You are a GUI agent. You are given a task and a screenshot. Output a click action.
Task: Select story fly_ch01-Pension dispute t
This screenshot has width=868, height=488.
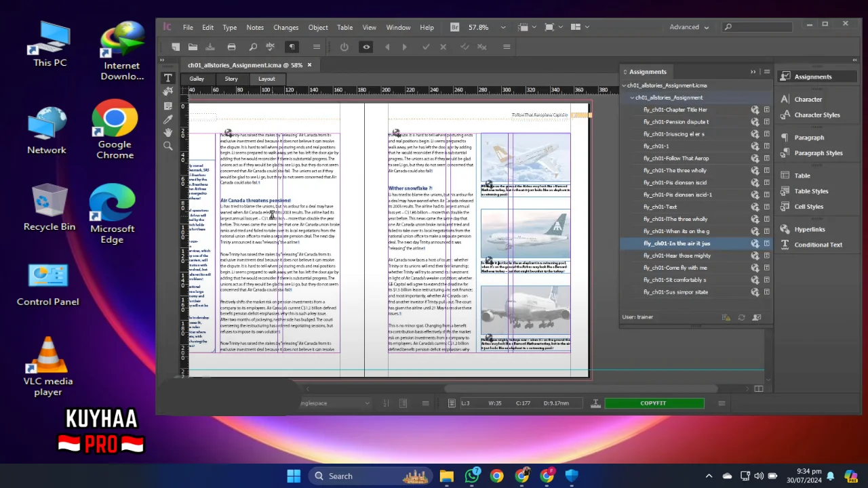coord(676,122)
